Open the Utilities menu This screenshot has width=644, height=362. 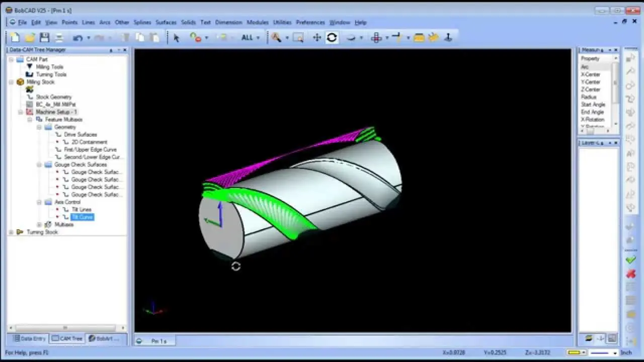(x=282, y=22)
